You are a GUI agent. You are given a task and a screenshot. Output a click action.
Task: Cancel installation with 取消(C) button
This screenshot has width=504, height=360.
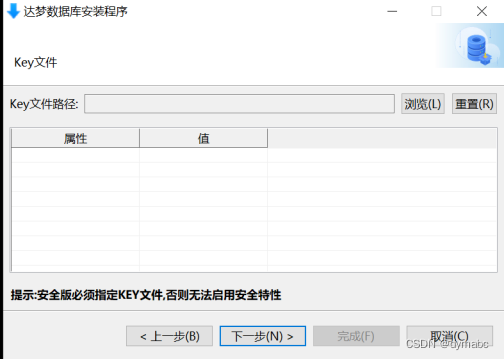click(x=449, y=336)
